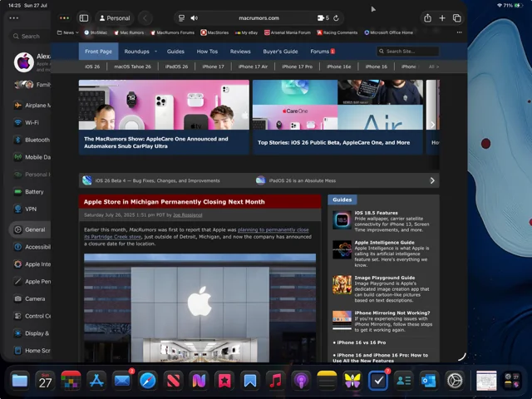Open Top Stories iOS 26 Public Beta
Viewport: 532px width, 399px height.
tap(333, 142)
